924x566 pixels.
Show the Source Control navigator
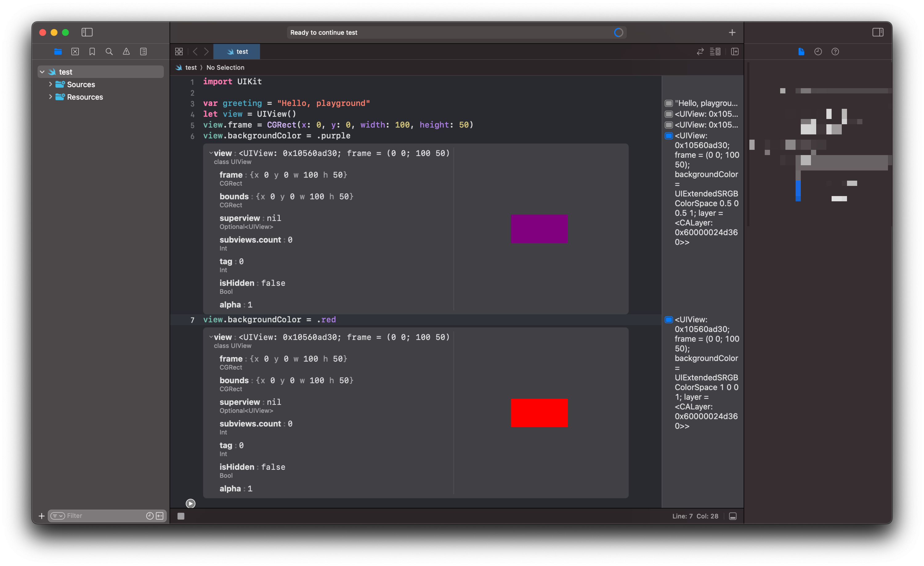point(75,51)
